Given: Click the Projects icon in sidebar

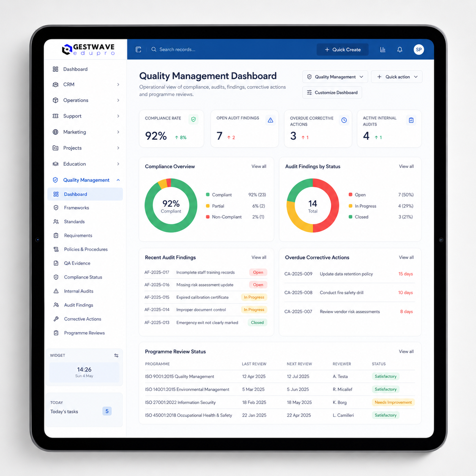Looking at the screenshot, I should [x=55, y=148].
